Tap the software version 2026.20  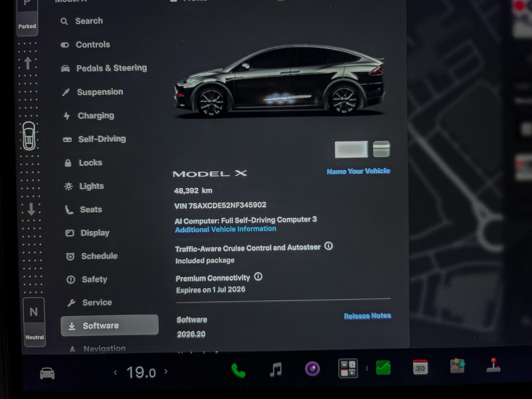(191, 334)
